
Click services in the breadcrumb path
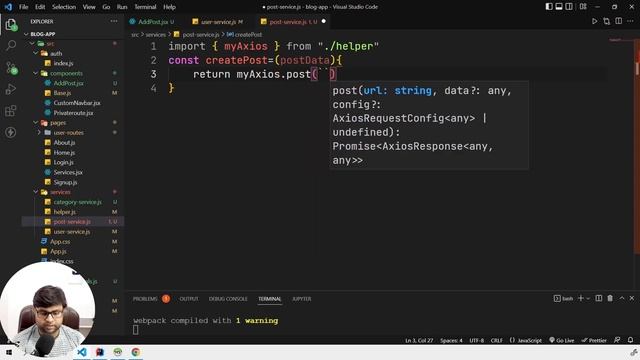[156, 35]
